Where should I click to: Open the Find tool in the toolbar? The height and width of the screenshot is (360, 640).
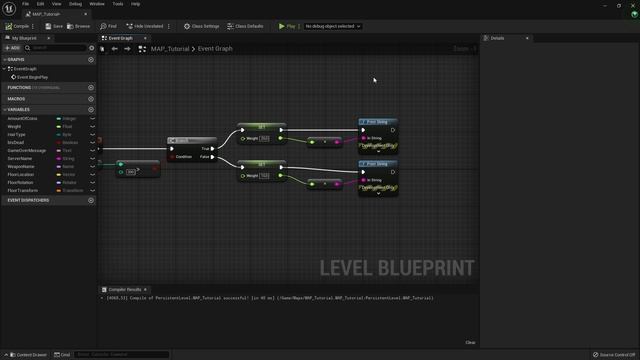[x=108, y=26]
